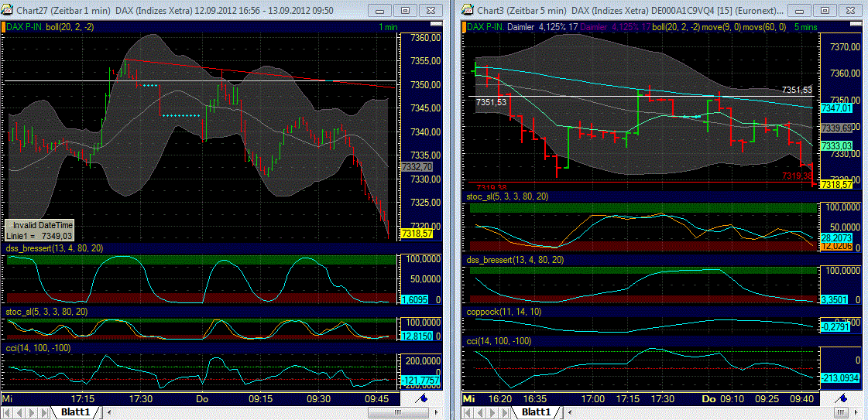
Task: Maximize the Chart27 window
Action: point(406,11)
